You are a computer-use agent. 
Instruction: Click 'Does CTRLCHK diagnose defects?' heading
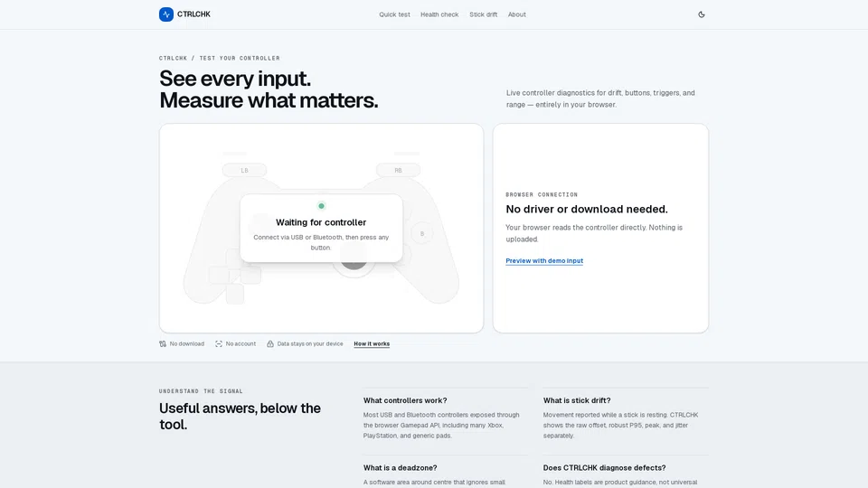pyautogui.click(x=605, y=468)
